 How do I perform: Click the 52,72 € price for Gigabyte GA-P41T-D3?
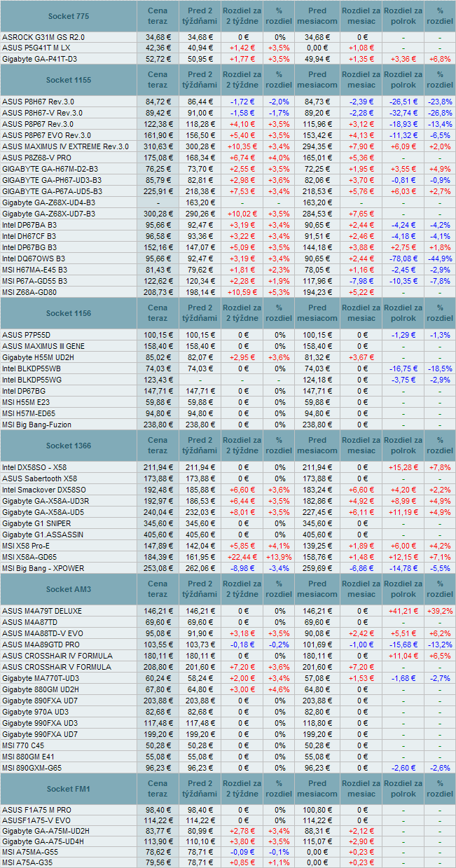pyautogui.click(x=158, y=59)
